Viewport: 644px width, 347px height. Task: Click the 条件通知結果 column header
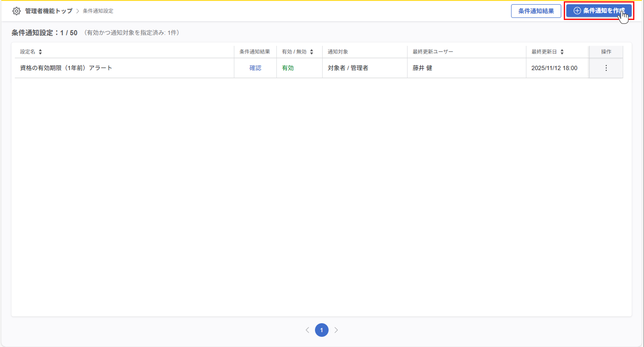255,52
